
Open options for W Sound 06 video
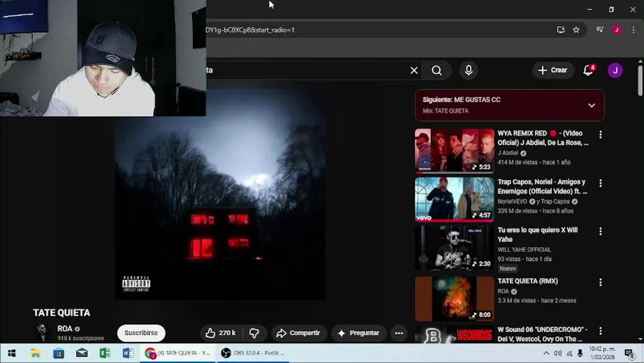600,331
